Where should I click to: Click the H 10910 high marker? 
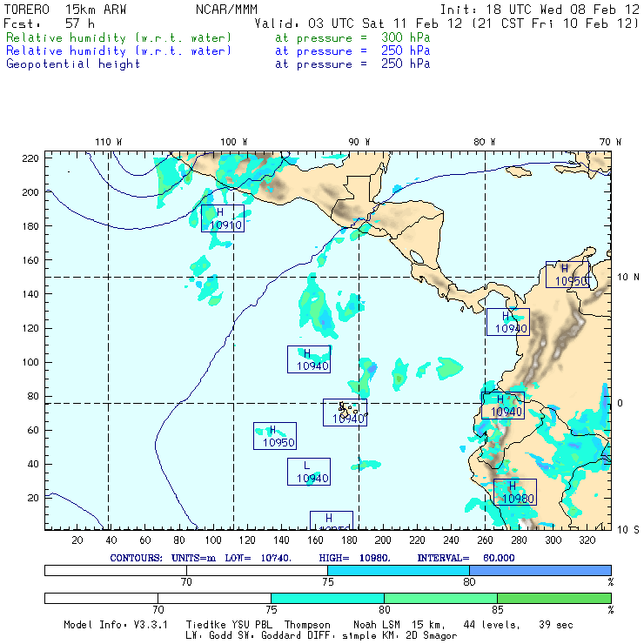pos(222,218)
